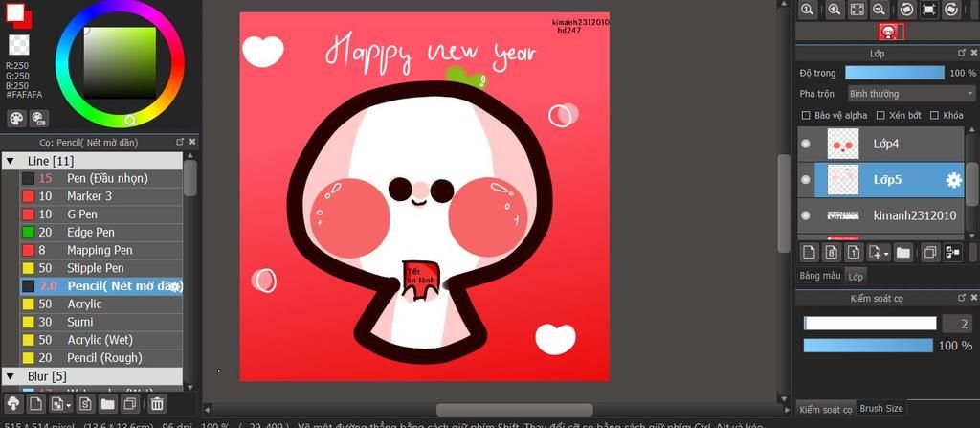The height and width of the screenshot is (428, 980).
Task: Enable the Bảo vệ alpha checkbox
Action: pos(806,115)
